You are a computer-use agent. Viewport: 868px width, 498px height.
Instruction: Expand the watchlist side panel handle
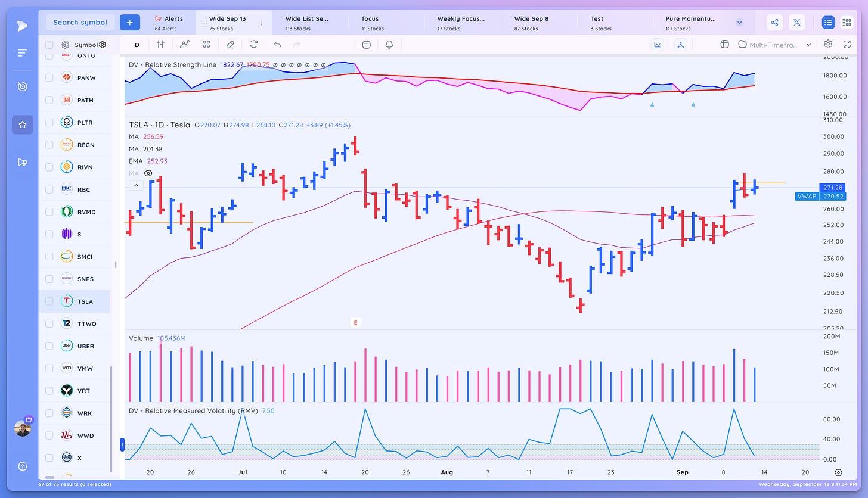[x=122, y=444]
